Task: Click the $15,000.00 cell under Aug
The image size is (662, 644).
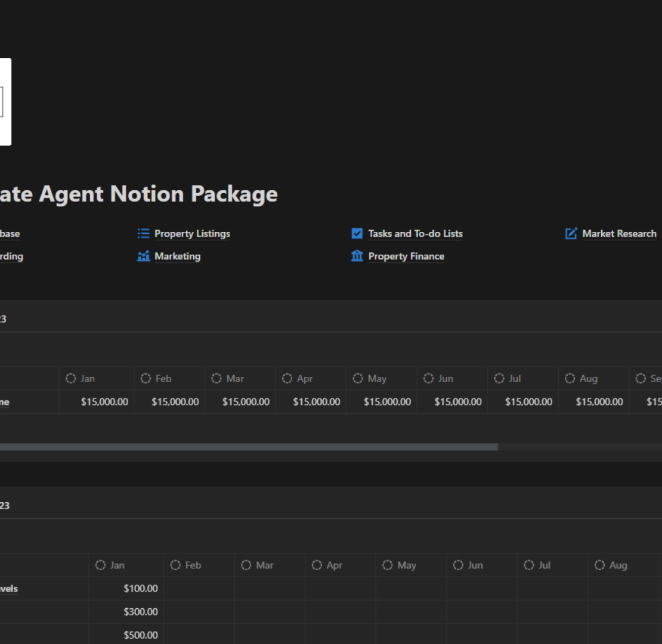Action: [593, 402]
